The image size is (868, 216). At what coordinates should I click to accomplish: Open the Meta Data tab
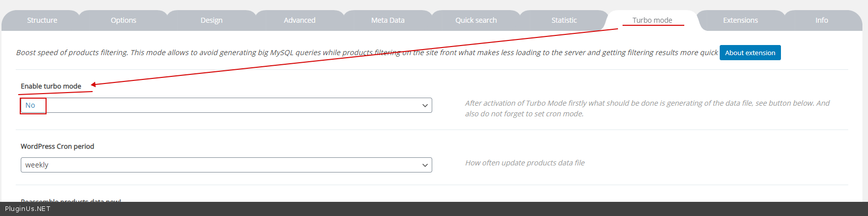[388, 20]
